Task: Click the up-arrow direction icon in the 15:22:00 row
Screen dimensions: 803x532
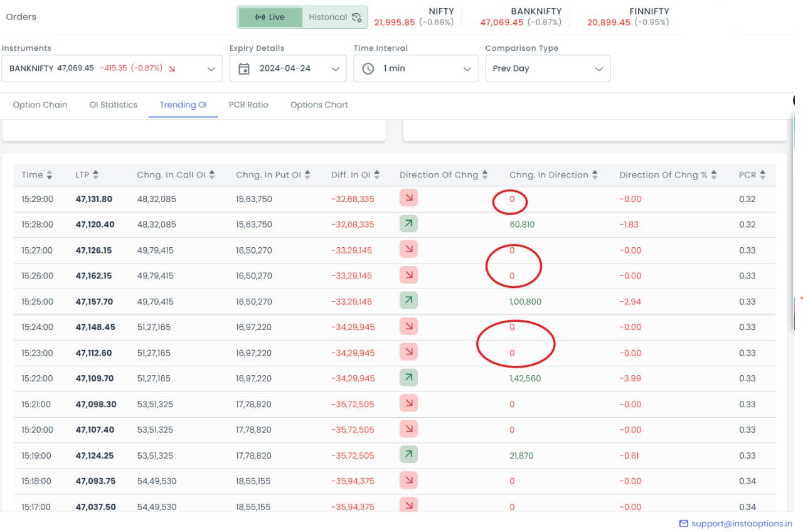Action: coord(408,378)
